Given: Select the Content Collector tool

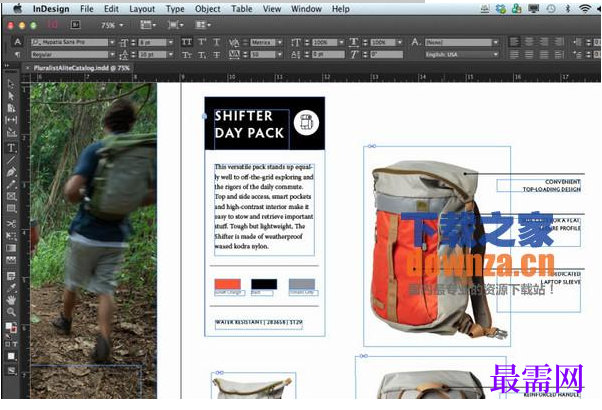Looking at the screenshot, I should point(11,133).
